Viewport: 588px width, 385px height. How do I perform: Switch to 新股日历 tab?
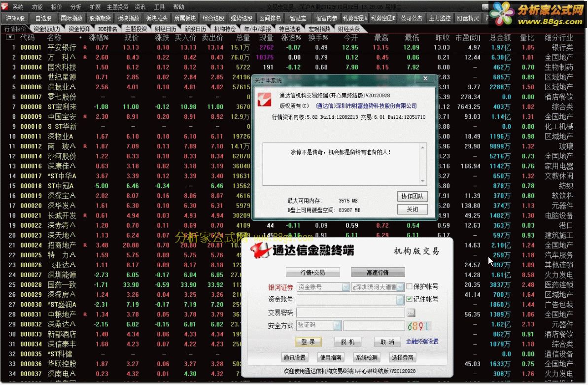(x=195, y=29)
